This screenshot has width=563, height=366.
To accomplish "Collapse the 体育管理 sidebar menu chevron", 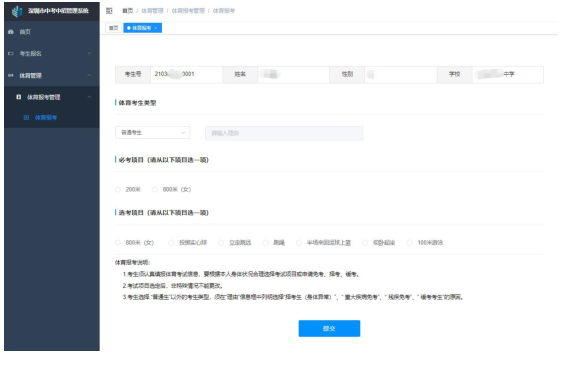I will pos(89,75).
